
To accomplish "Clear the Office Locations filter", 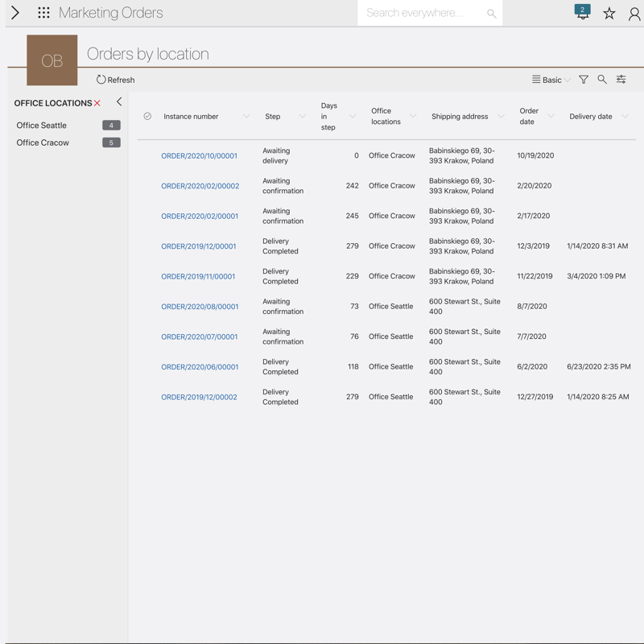I will tap(97, 103).
